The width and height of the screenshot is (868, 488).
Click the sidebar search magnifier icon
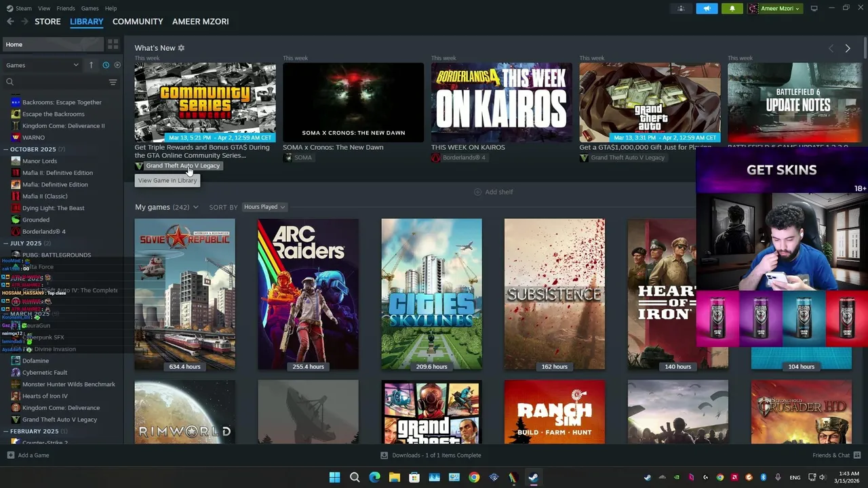tap(9, 82)
